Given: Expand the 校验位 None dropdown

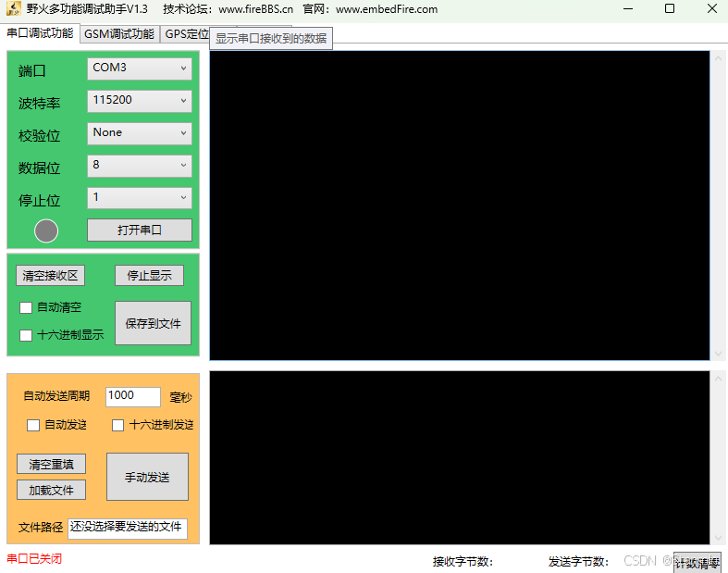Looking at the screenshot, I should pos(140,133).
